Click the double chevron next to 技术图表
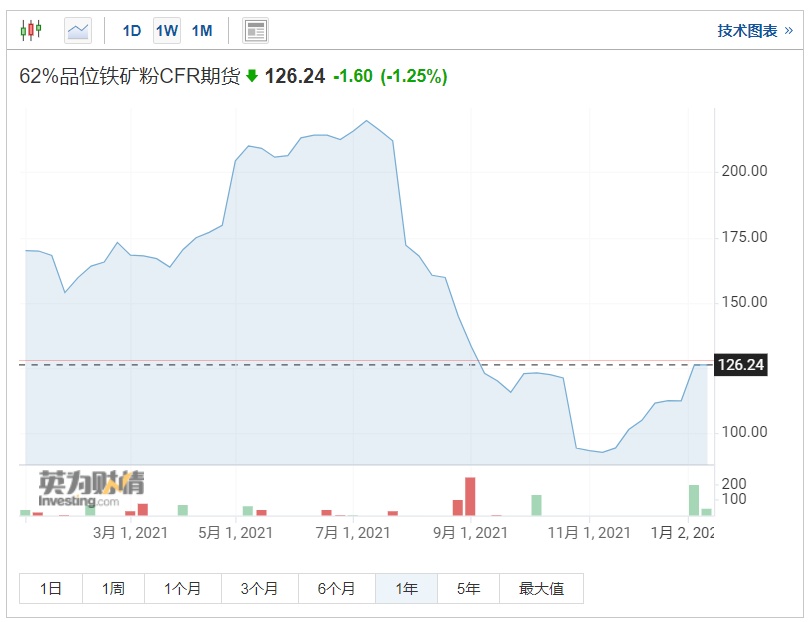This screenshot has height=622, width=808. [789, 31]
